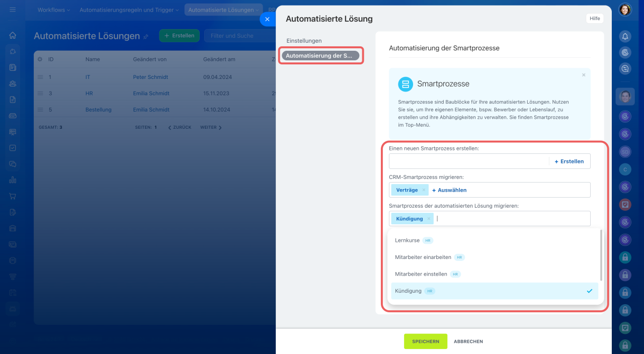The width and height of the screenshot is (644, 354).
Task: Deselect the checked Kündigung option
Action: 495,291
